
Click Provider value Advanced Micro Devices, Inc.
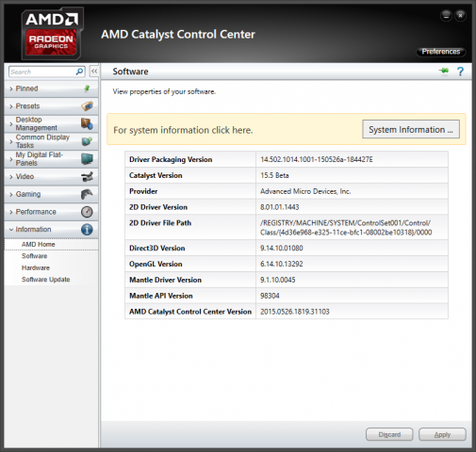click(305, 191)
